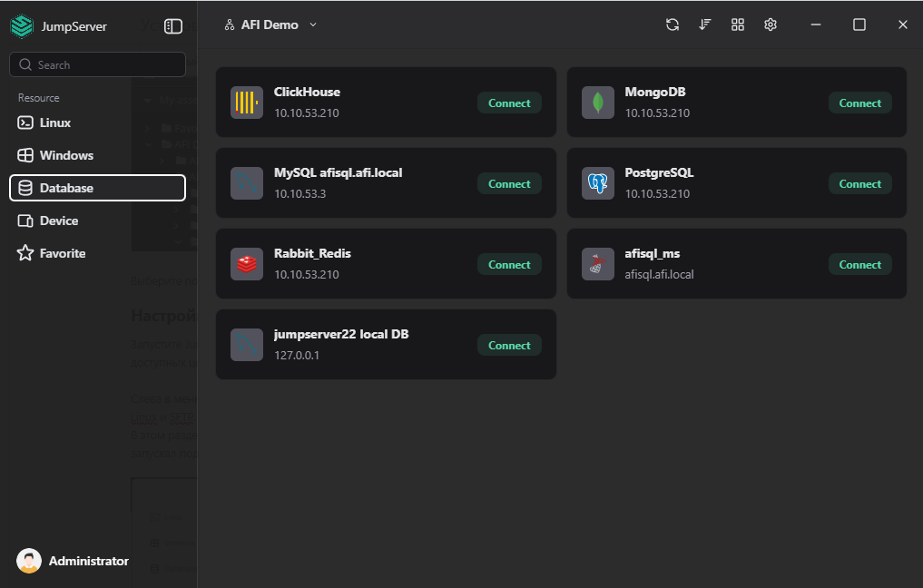
Task: Click the ClickHouse database icon
Action: click(x=247, y=103)
